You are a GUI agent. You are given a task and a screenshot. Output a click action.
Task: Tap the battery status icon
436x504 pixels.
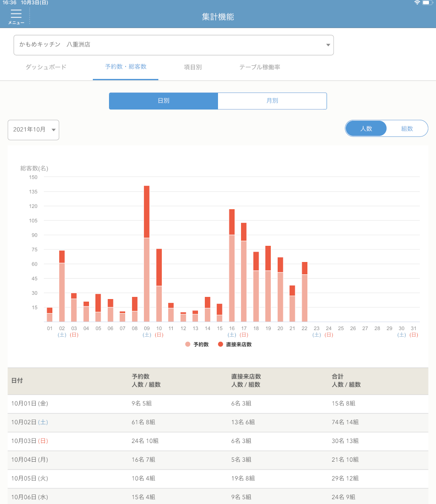click(426, 3)
